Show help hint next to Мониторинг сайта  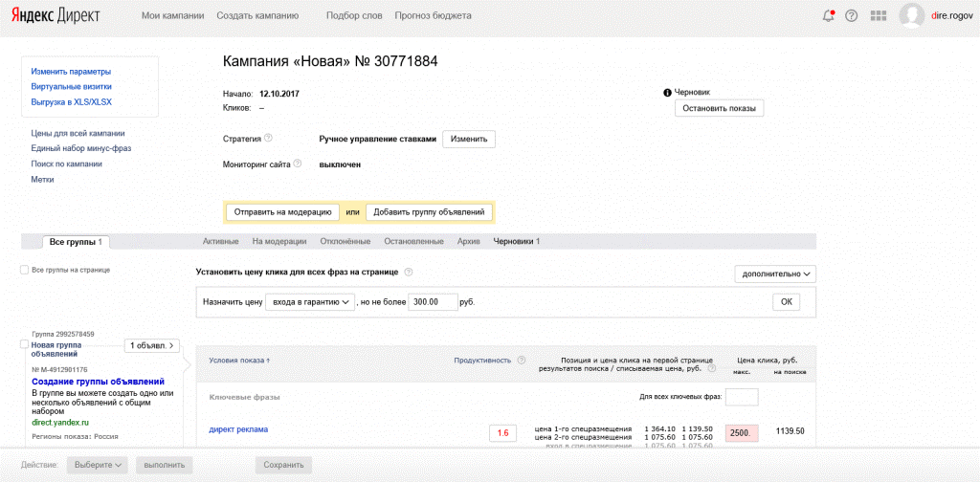pos(298,164)
